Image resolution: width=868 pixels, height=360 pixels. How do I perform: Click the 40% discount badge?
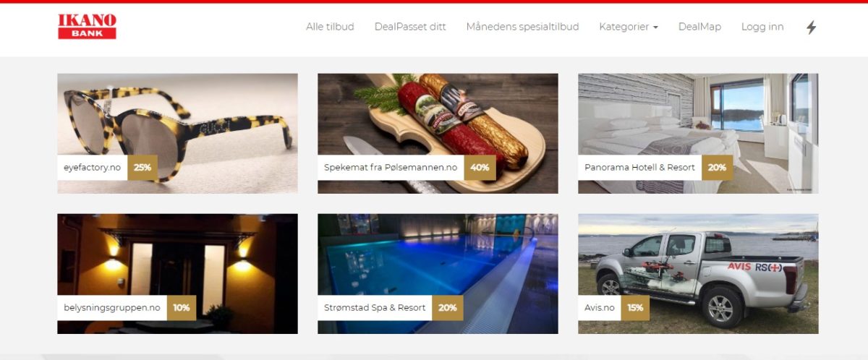point(480,167)
